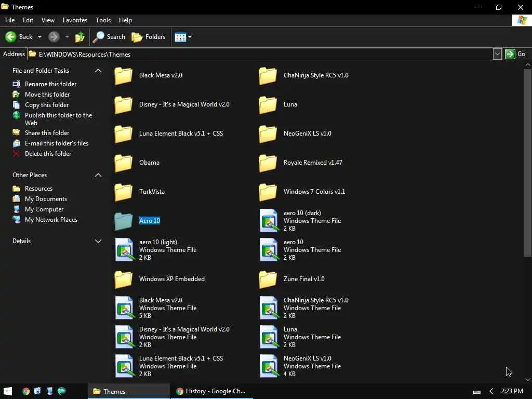Select Luna Element Black v5.1 folder icon
The width and height of the screenshot is (532, 399).
coord(123,134)
